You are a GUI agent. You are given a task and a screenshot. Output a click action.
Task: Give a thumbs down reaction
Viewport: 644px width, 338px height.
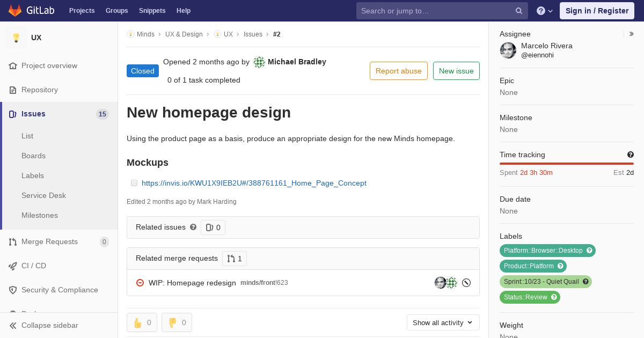point(177,322)
